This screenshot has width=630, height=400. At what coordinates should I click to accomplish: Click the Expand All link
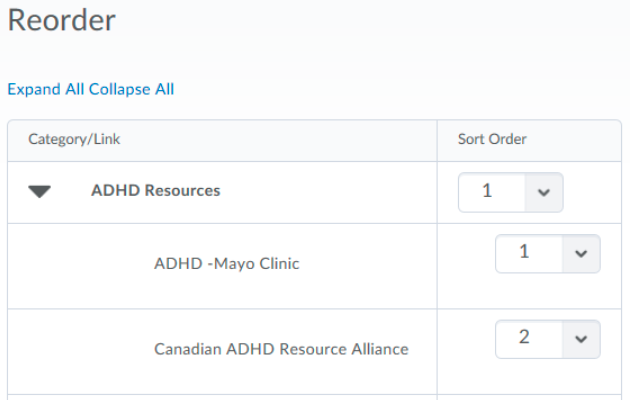46,89
